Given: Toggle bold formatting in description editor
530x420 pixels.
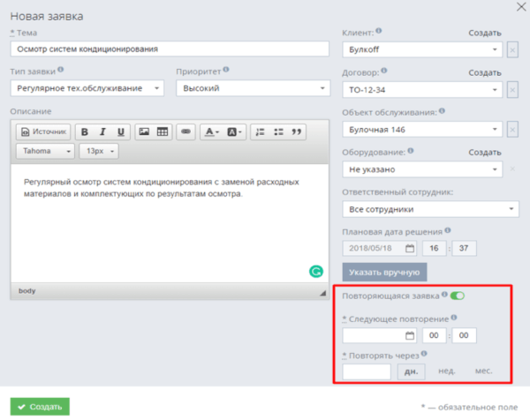Looking at the screenshot, I should 85,132.
